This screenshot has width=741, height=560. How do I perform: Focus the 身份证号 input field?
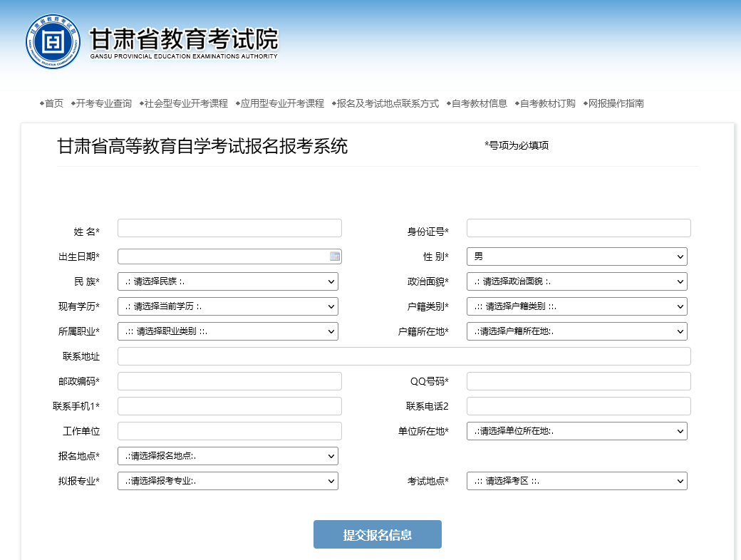[579, 228]
